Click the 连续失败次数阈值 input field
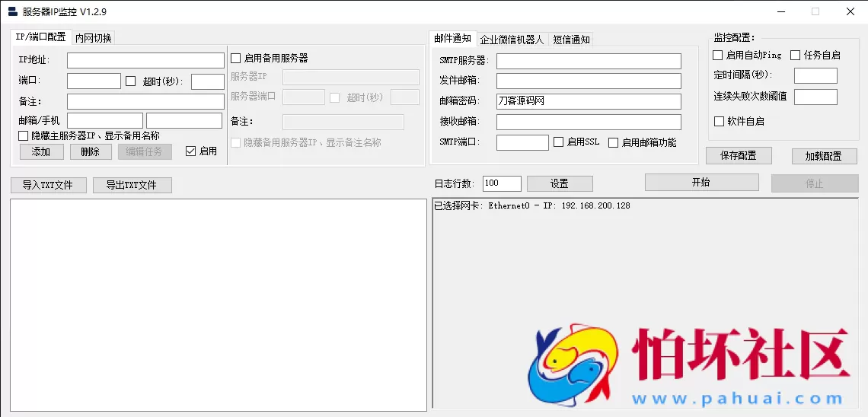The image size is (868, 417). coord(815,97)
